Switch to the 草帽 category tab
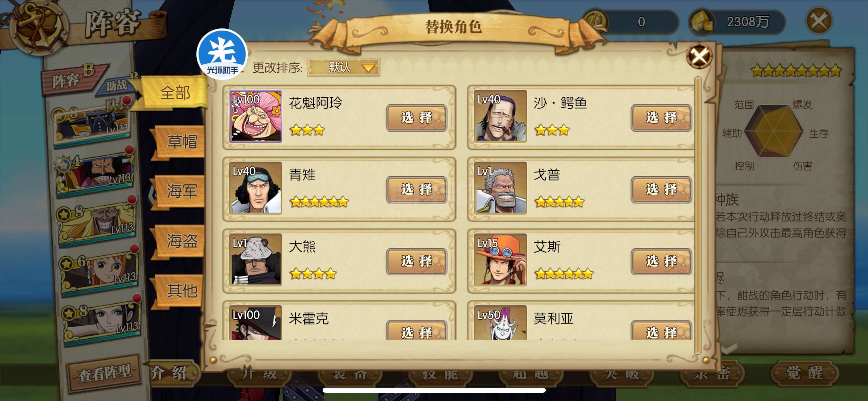This screenshot has height=401, width=868. pyautogui.click(x=182, y=141)
